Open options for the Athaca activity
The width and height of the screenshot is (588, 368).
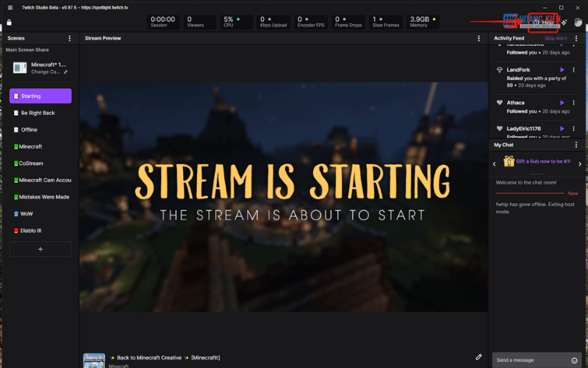pyautogui.click(x=573, y=102)
